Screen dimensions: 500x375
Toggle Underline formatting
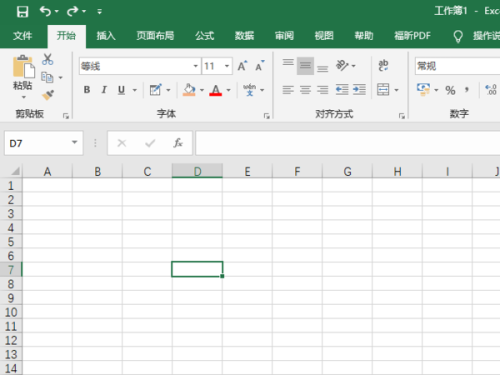tap(121, 90)
